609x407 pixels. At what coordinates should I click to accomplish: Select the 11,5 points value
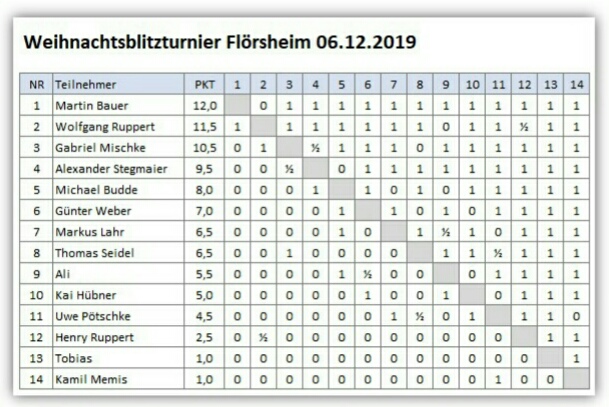[204, 127]
